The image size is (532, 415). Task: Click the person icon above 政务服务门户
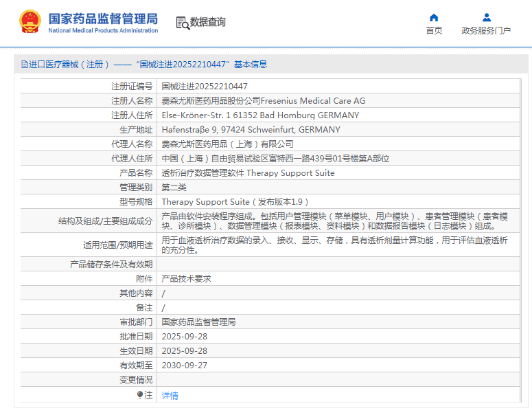coord(486,17)
